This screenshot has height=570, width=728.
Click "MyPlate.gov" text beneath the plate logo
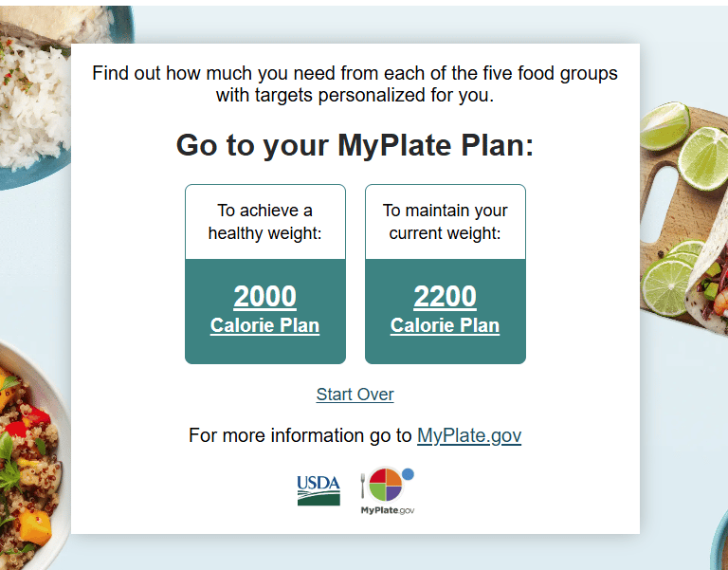(387, 511)
